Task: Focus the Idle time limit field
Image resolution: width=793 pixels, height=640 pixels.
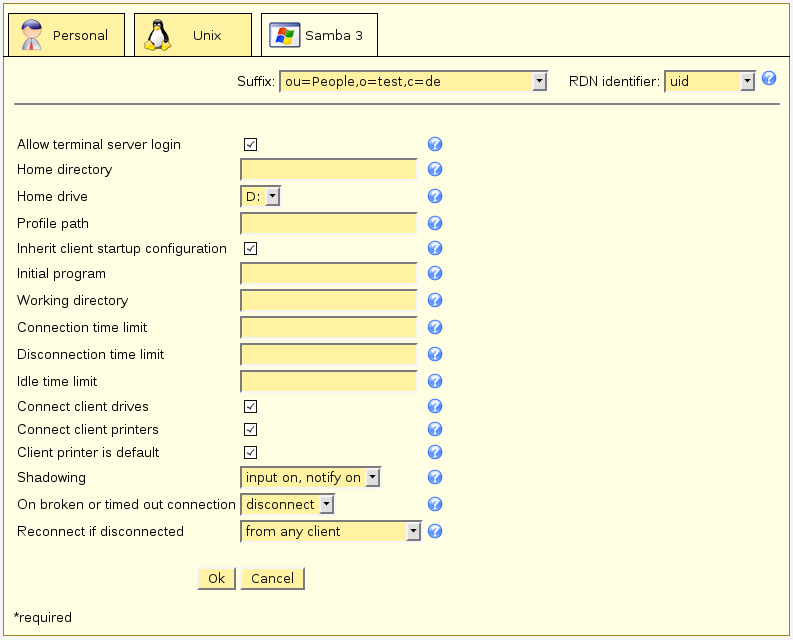Action: pos(329,381)
